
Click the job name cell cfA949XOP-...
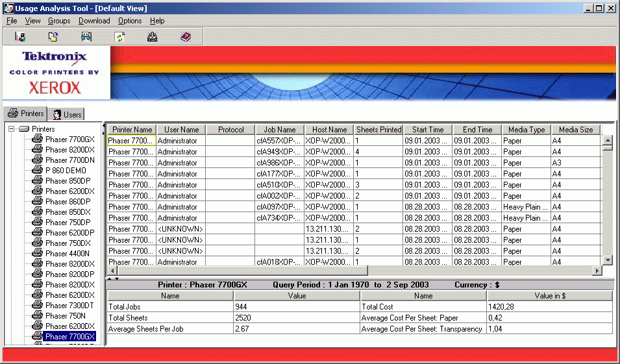pos(280,152)
